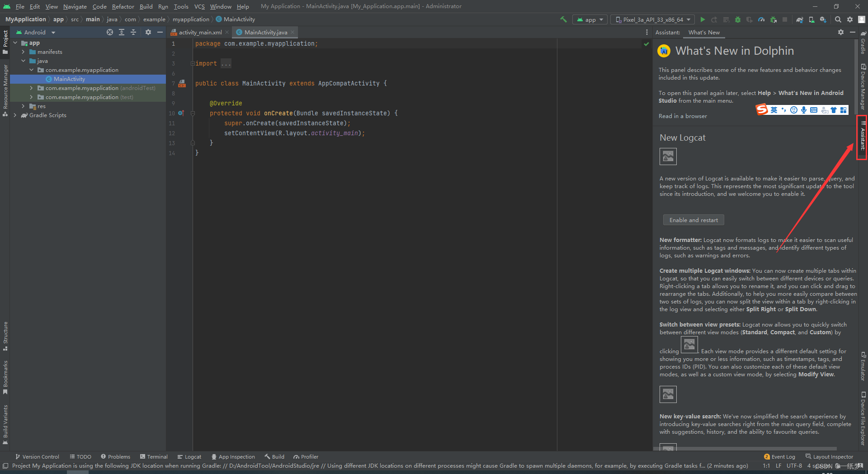Run the app with the green play icon
This screenshot has width=868, height=474.
pyautogui.click(x=703, y=19)
